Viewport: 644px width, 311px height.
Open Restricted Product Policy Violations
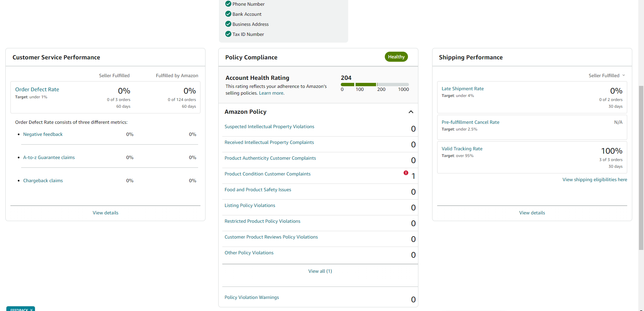[x=263, y=221]
